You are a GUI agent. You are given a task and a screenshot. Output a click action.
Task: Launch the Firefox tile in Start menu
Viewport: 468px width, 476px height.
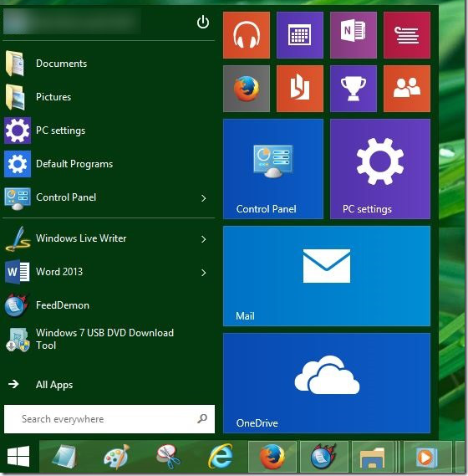point(247,89)
